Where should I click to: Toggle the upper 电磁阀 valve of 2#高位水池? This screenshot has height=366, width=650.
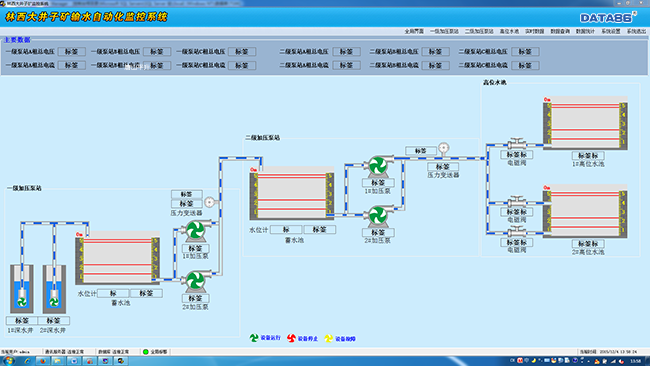(517, 202)
